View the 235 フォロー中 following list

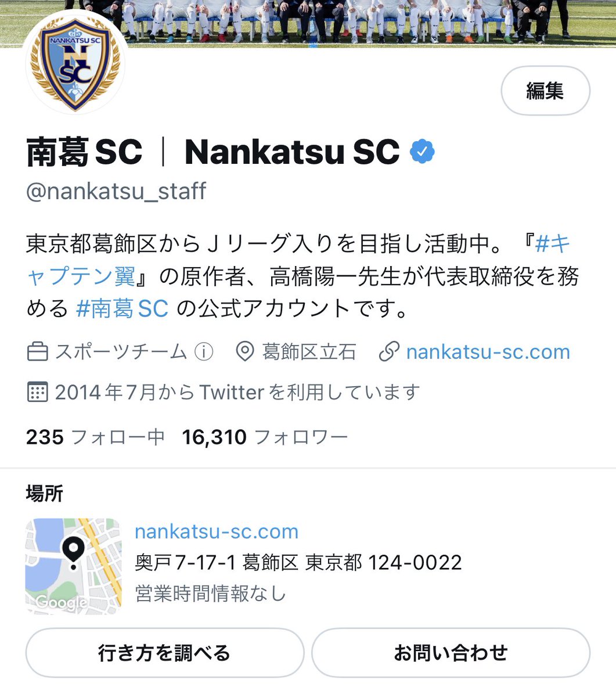pos(95,437)
